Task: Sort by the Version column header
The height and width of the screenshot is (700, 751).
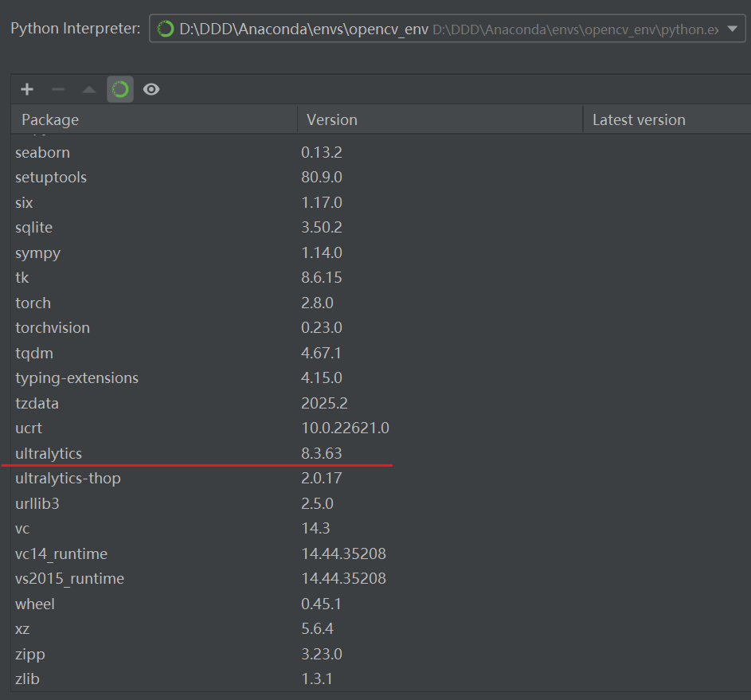Action: 440,119
